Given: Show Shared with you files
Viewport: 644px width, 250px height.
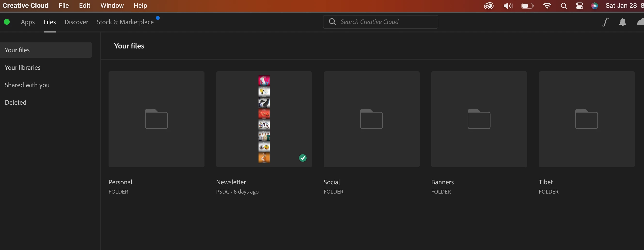Looking at the screenshot, I should point(27,85).
